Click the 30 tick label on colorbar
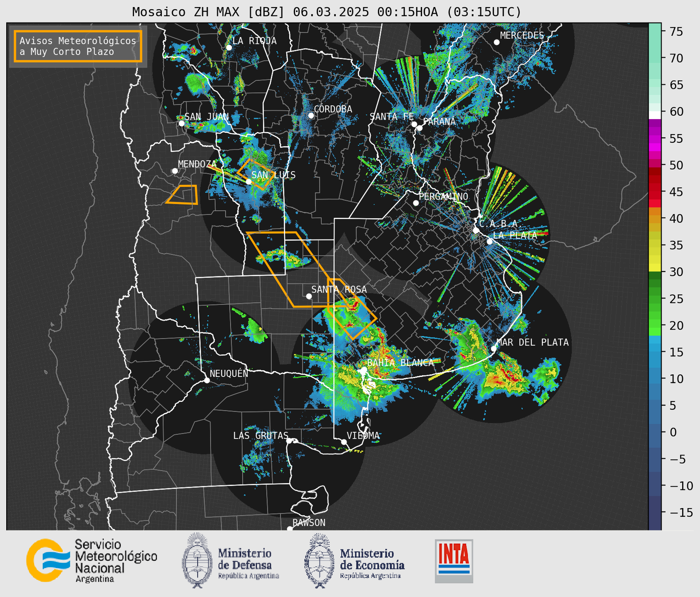The height and width of the screenshot is (597, 700). click(x=676, y=272)
